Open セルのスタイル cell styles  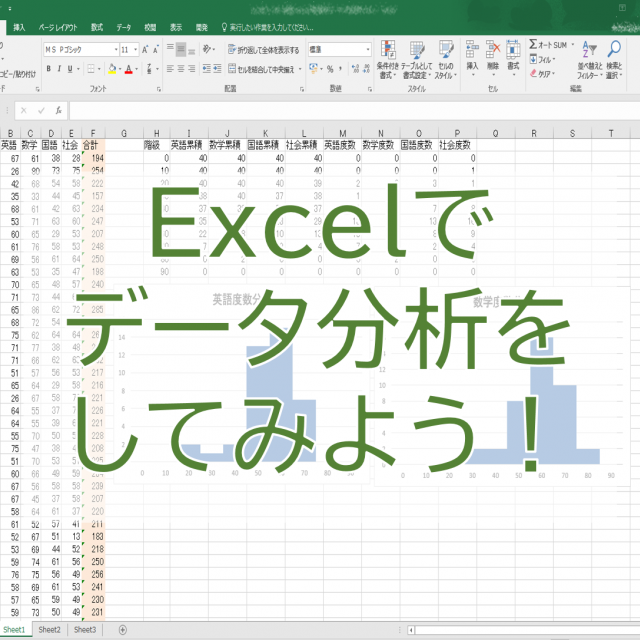point(445,60)
